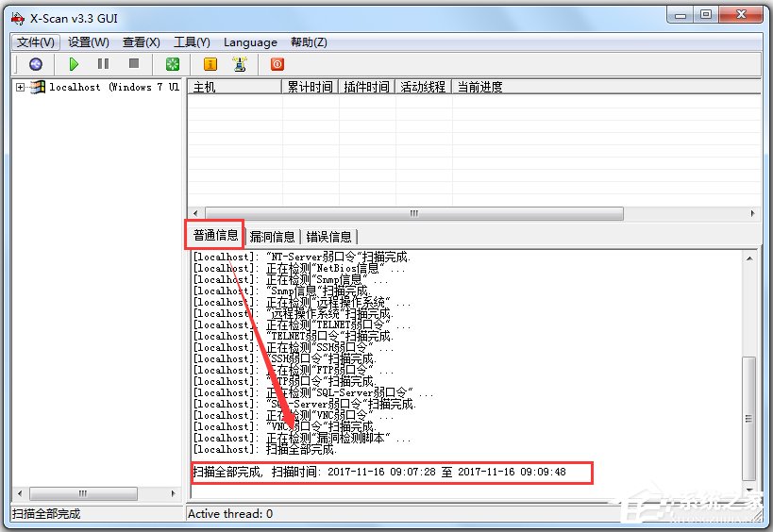Click log line "NT-Server弱口令"扫描完成

302,257
